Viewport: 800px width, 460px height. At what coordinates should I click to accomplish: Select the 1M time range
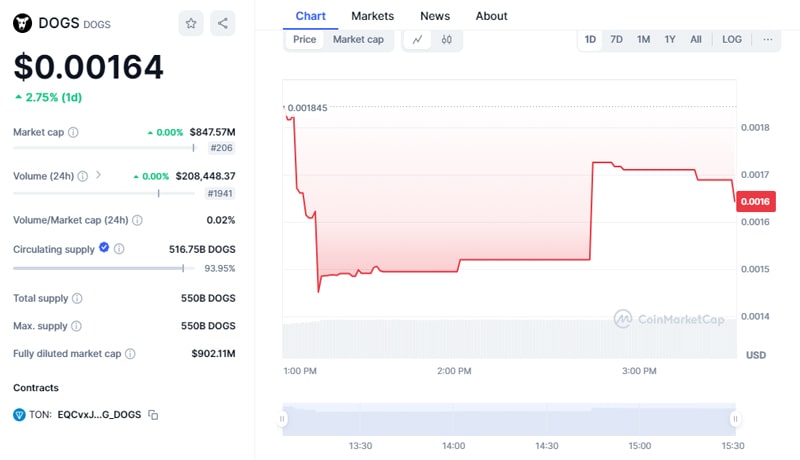643,39
